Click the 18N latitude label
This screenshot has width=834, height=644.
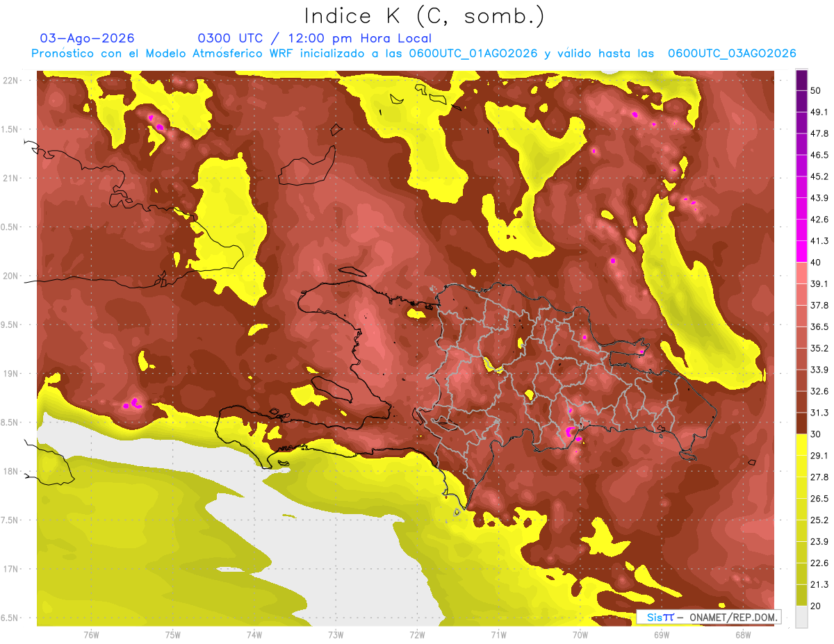pos(10,472)
